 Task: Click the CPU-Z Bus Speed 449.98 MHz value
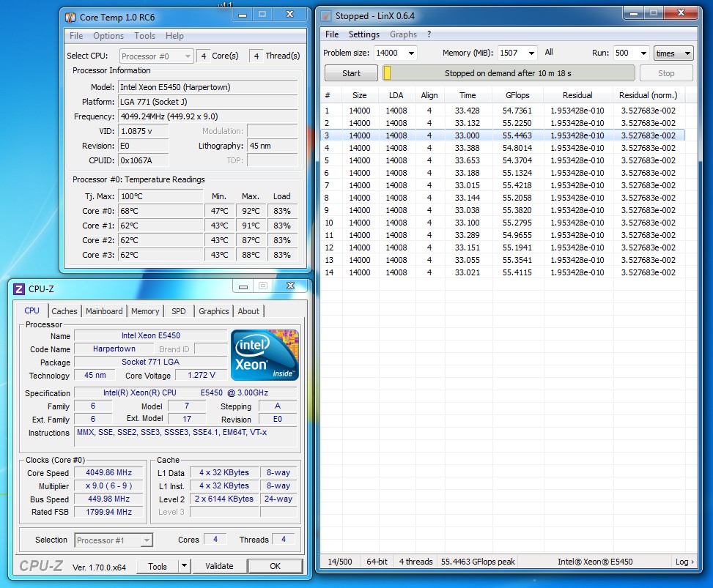(108, 499)
